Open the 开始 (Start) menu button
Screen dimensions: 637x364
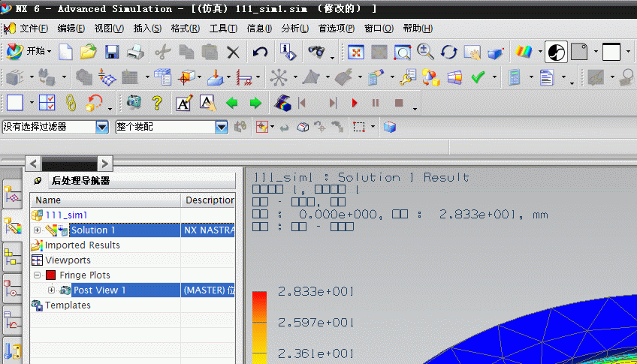29,52
